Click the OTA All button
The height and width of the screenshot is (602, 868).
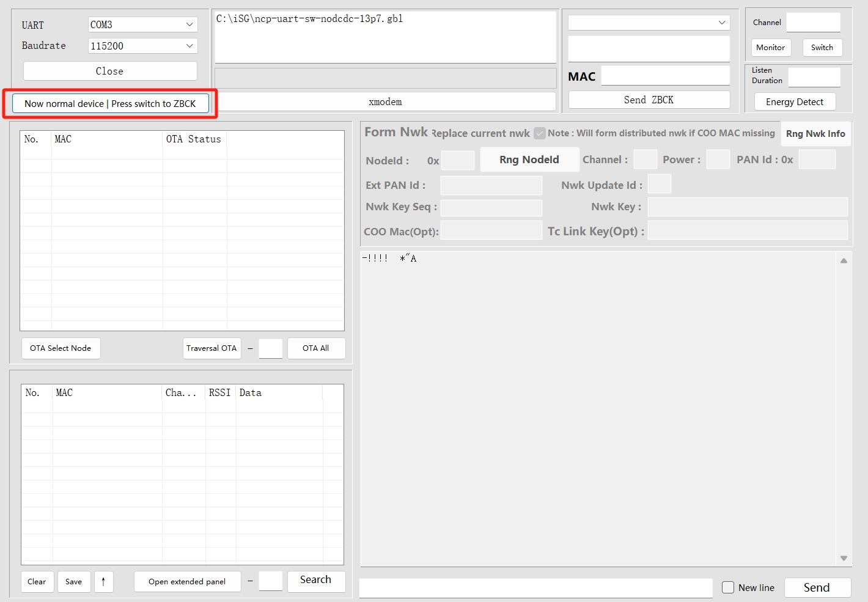pyautogui.click(x=315, y=348)
